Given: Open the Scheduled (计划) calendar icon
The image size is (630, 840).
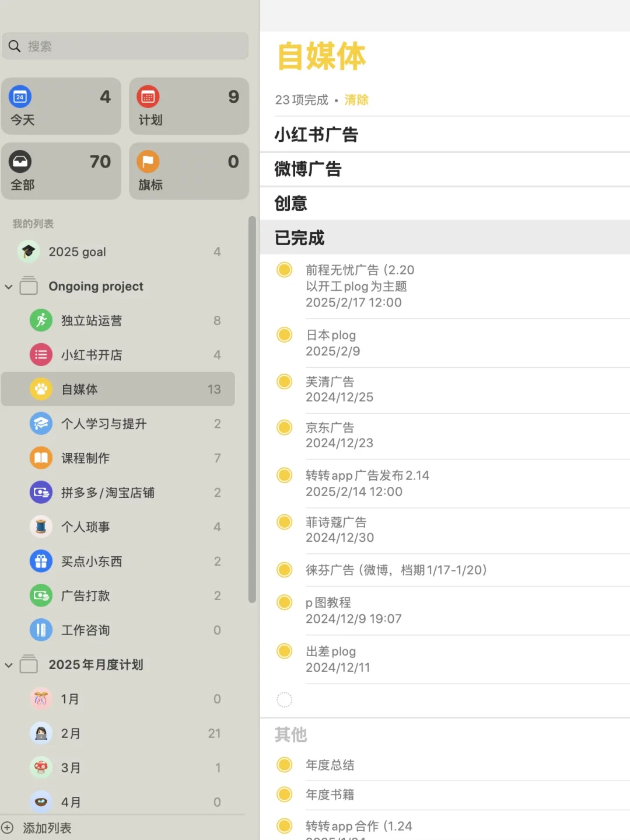Looking at the screenshot, I should pos(148,96).
